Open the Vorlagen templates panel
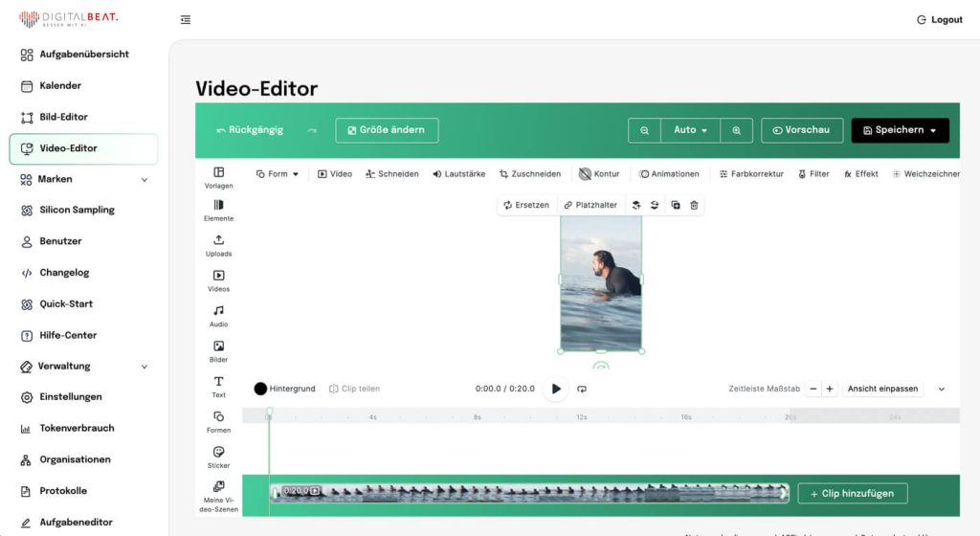Screen dimensions: 980x536 tap(218, 177)
